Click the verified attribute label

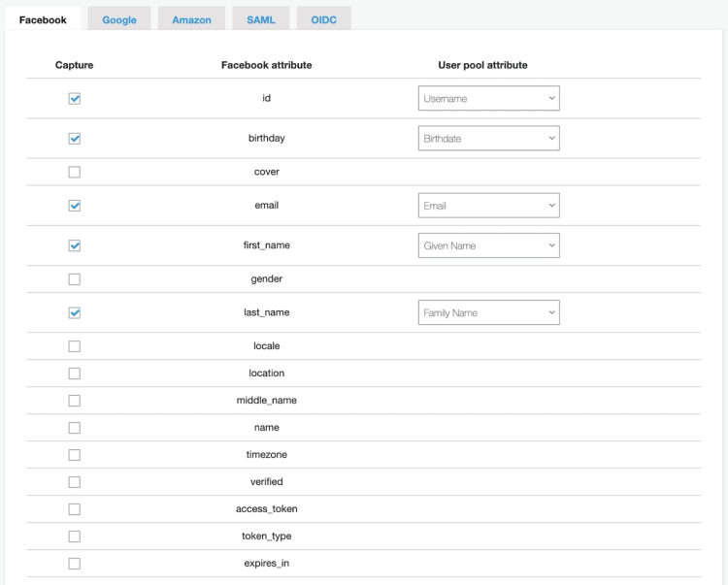[267, 482]
